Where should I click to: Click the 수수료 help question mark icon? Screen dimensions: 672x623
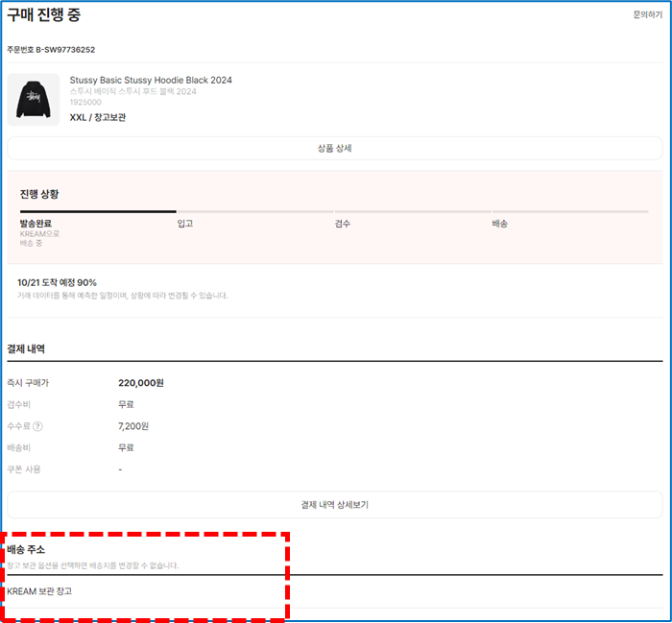(37, 426)
